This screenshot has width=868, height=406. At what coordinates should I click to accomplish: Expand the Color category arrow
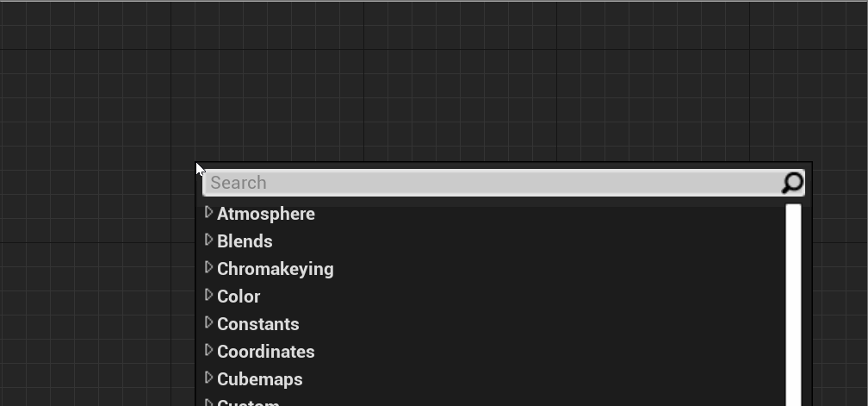point(208,295)
